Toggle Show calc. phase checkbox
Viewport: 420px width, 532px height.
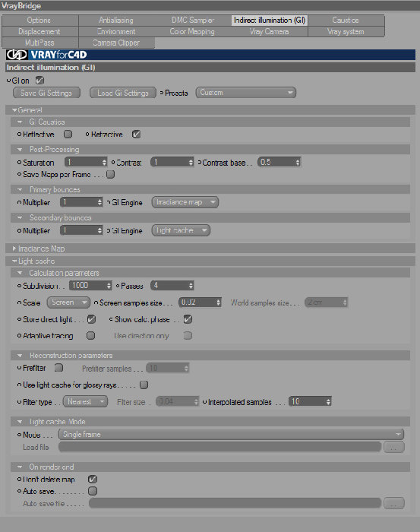point(188,319)
